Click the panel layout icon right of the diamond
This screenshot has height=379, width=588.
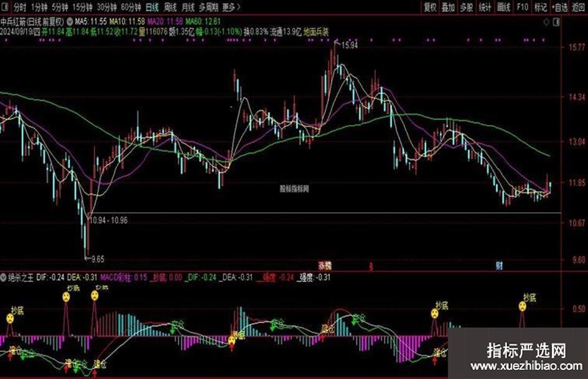556,22
